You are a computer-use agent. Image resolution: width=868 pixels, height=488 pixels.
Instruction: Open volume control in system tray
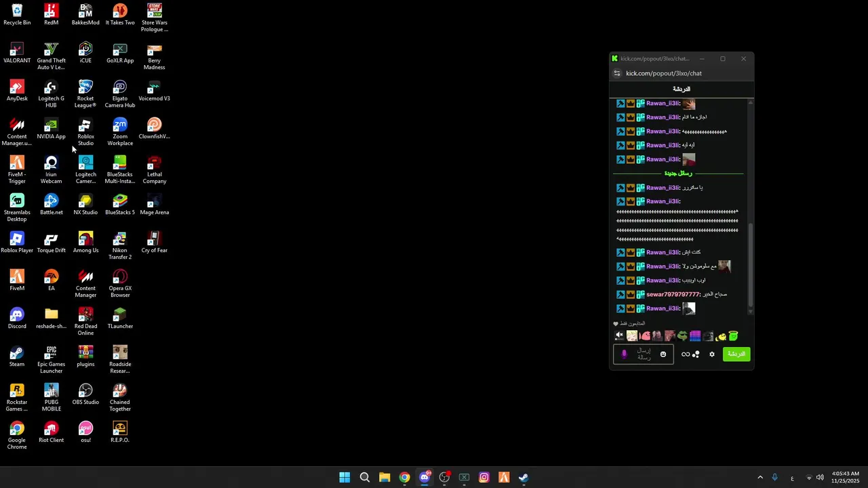[820, 478]
